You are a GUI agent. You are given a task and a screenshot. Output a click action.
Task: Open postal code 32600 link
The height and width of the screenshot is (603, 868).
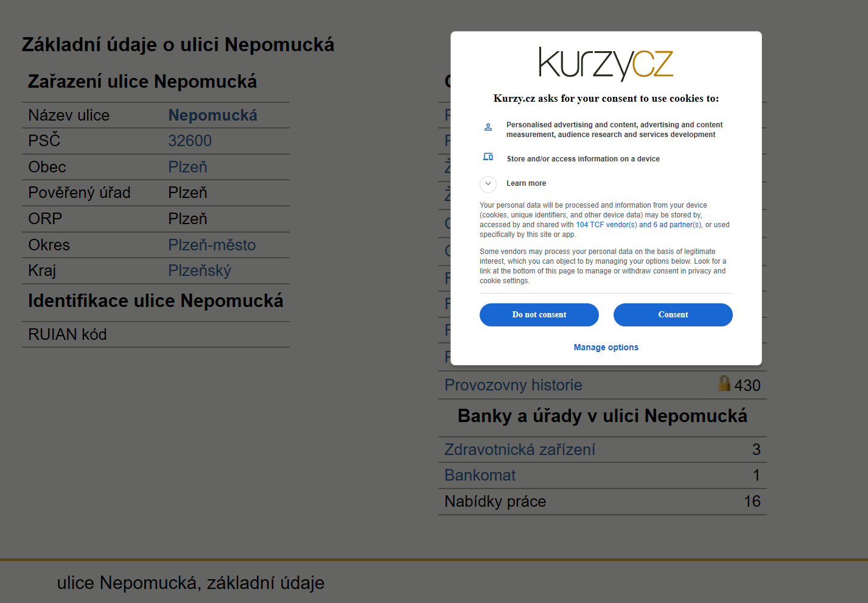190,141
